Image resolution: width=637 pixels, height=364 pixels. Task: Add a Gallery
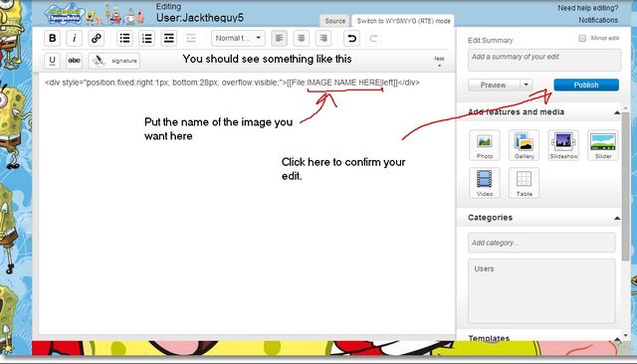pos(525,145)
